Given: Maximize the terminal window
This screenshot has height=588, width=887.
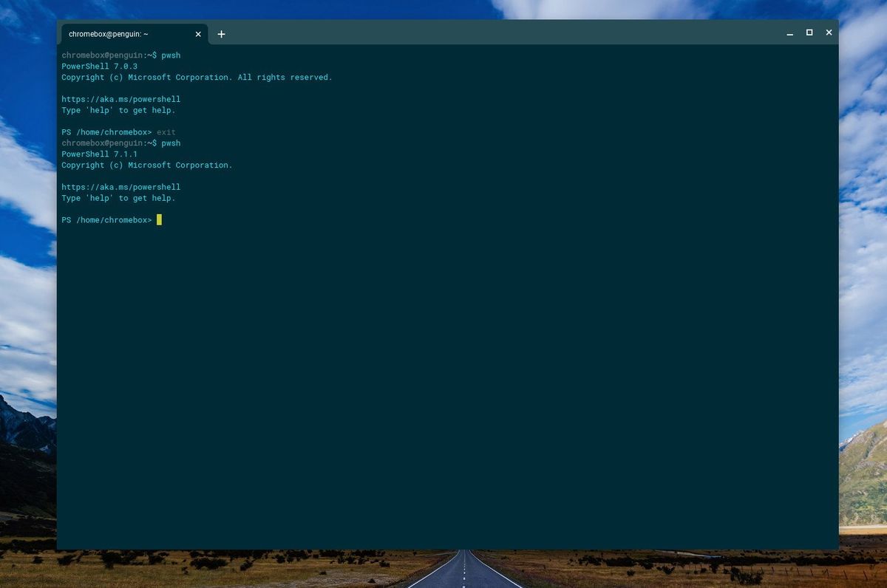Looking at the screenshot, I should tap(809, 33).
